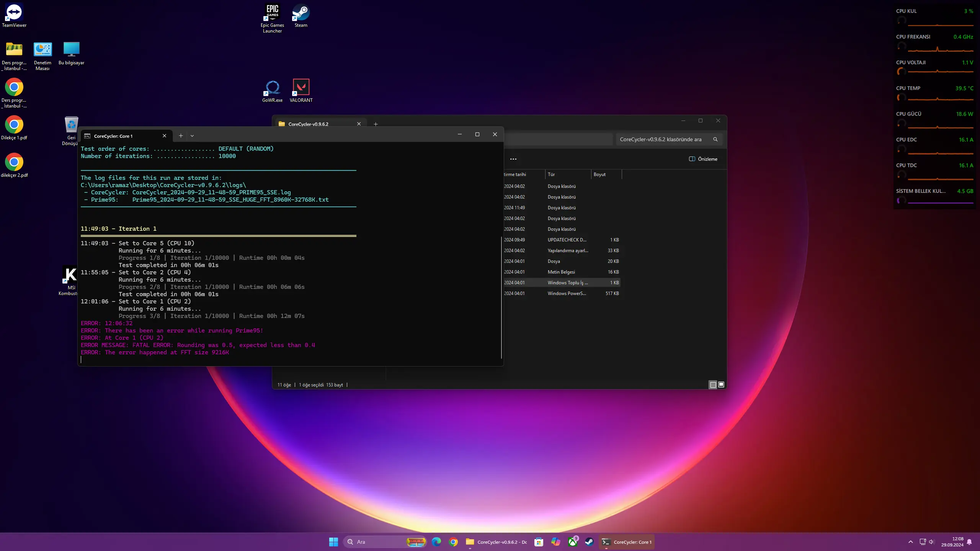The height and width of the screenshot is (551, 980).
Task: Open the Ders progr... folder icon with ruler
Action: (14, 56)
